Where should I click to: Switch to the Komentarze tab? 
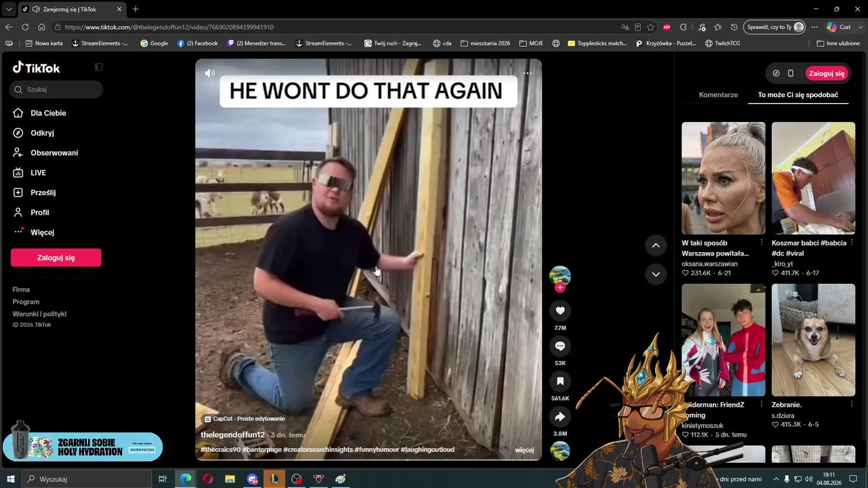point(718,95)
